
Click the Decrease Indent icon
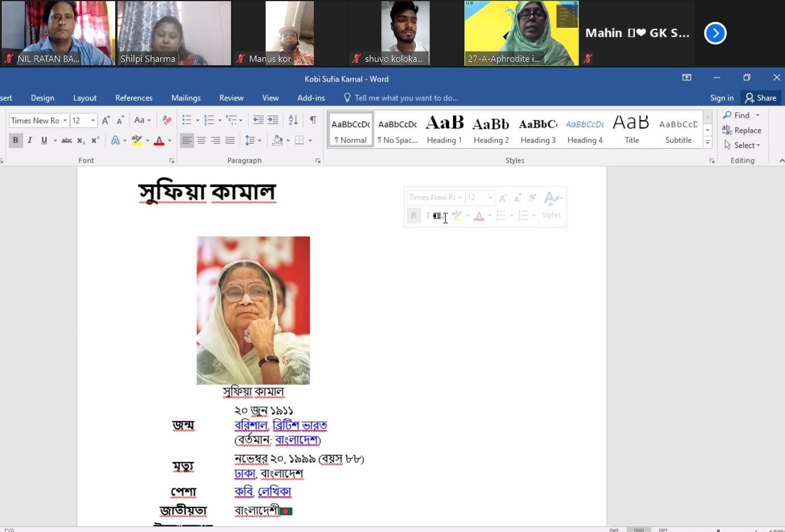(x=258, y=120)
